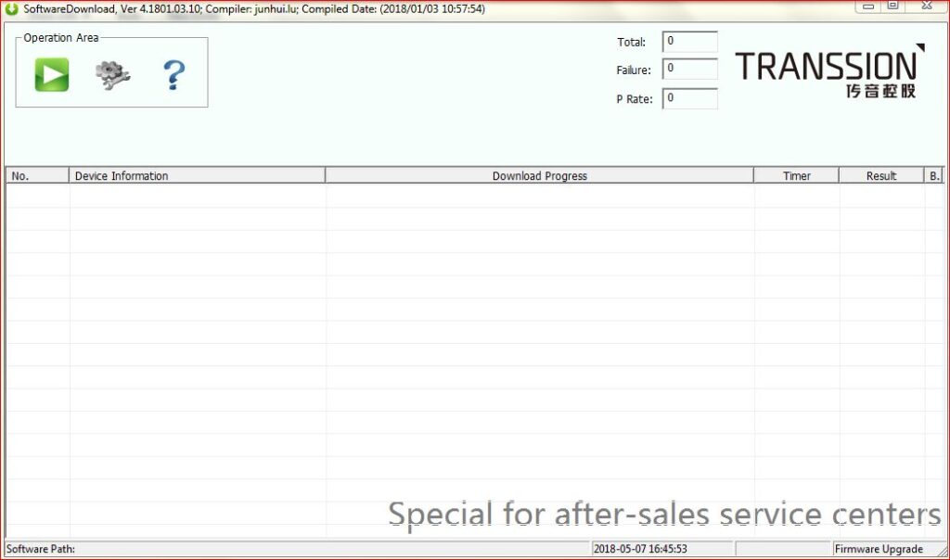Click the SoftwareDownload icon in the title bar
Image resolution: width=950 pixels, height=560 pixels.
point(10,7)
